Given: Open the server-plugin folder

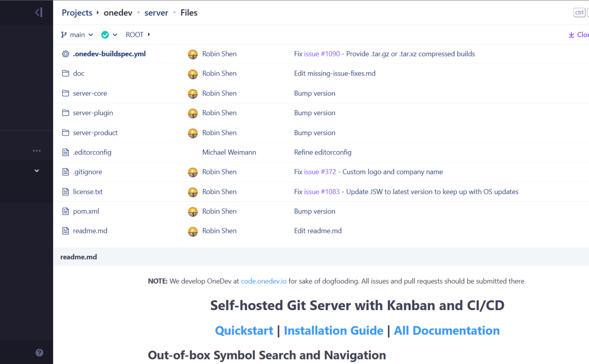Looking at the screenshot, I should 93,113.
